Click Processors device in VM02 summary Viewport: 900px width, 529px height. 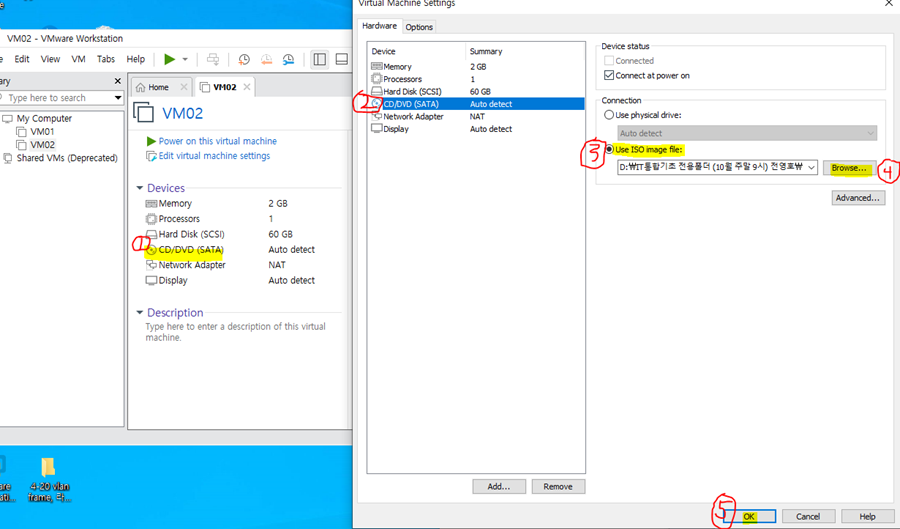coord(179,219)
